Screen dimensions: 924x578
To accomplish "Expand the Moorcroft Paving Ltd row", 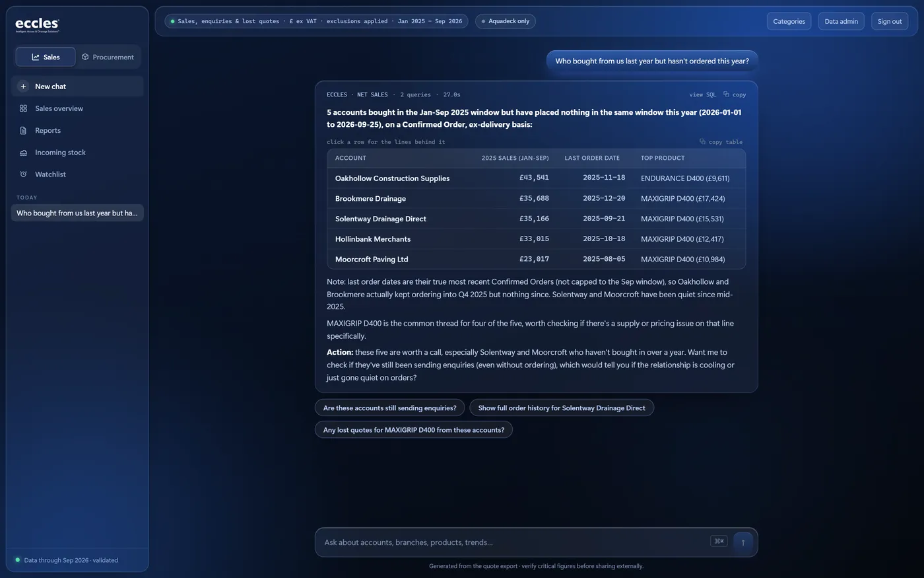I will [536, 259].
